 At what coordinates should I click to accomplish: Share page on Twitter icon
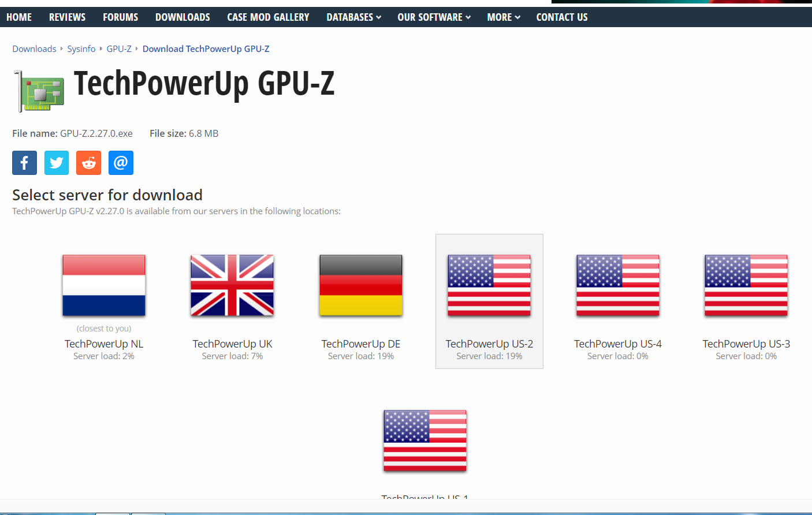(x=57, y=163)
